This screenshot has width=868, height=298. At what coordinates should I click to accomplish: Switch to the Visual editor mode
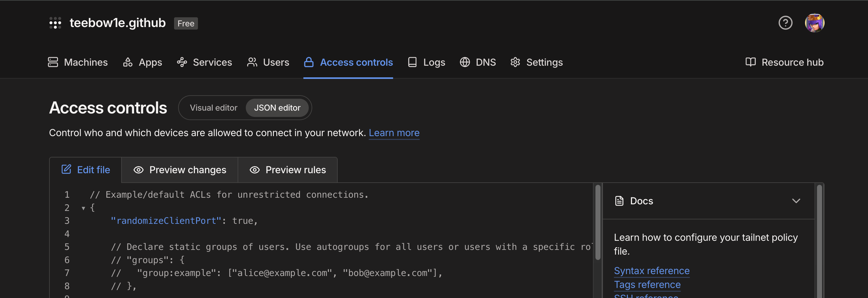click(213, 108)
